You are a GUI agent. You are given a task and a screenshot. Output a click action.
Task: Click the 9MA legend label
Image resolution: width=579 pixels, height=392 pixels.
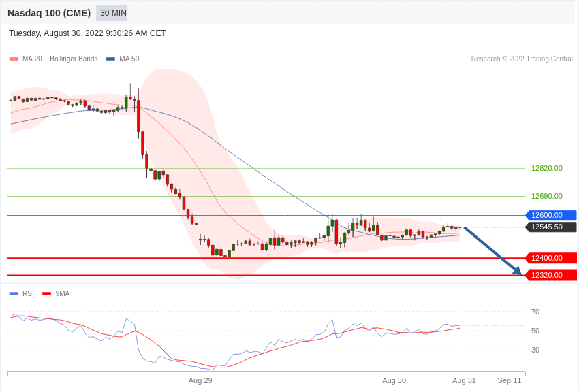[x=63, y=294]
